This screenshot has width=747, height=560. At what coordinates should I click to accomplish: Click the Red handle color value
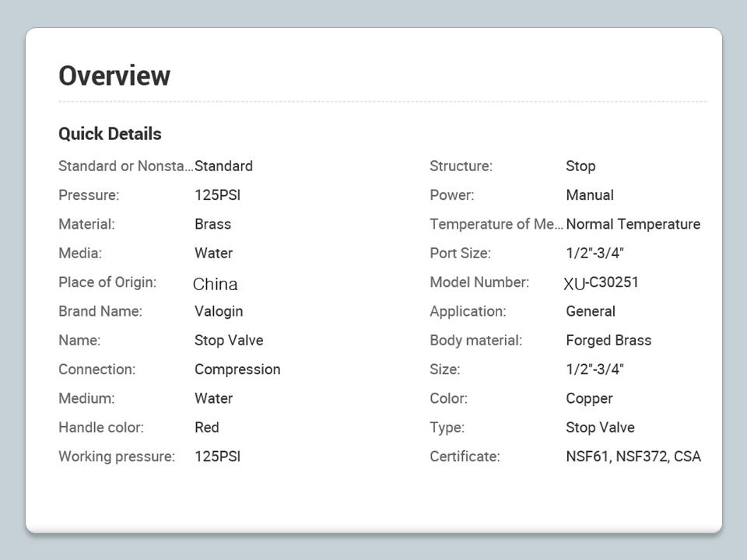(207, 427)
